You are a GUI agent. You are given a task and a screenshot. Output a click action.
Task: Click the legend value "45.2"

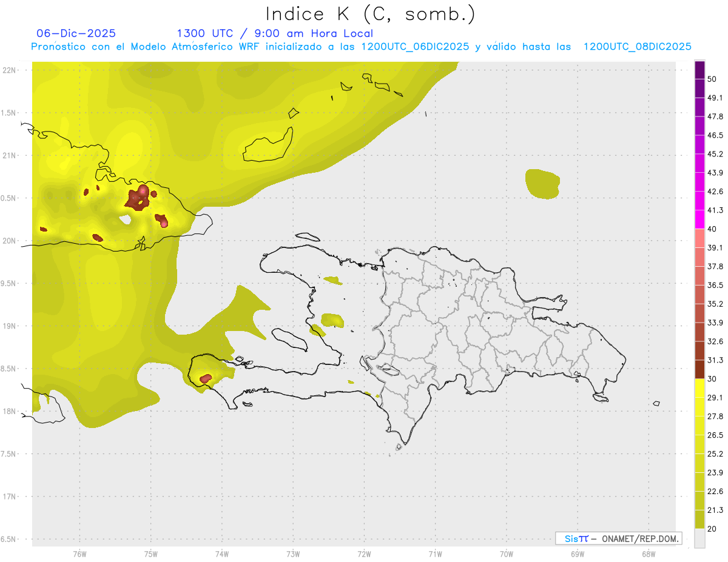point(715,154)
